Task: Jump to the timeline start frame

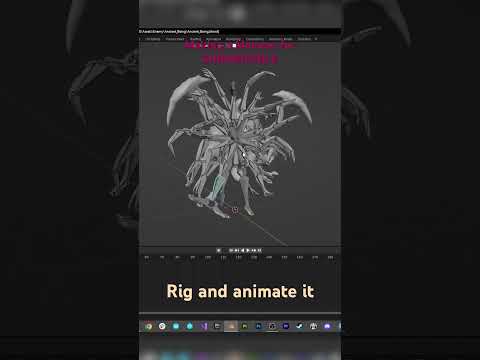Action: (231, 250)
